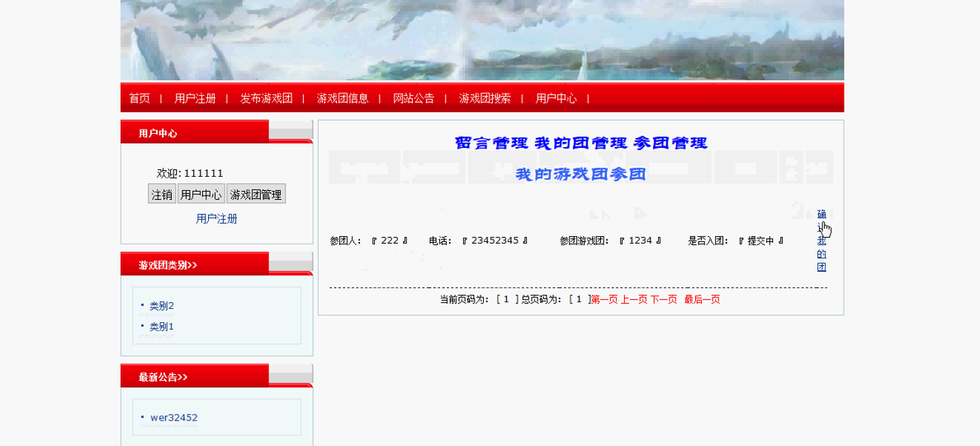This screenshot has height=446, width=980.
Task: Jump to 最后一页 in pagination
Action: pyautogui.click(x=702, y=300)
